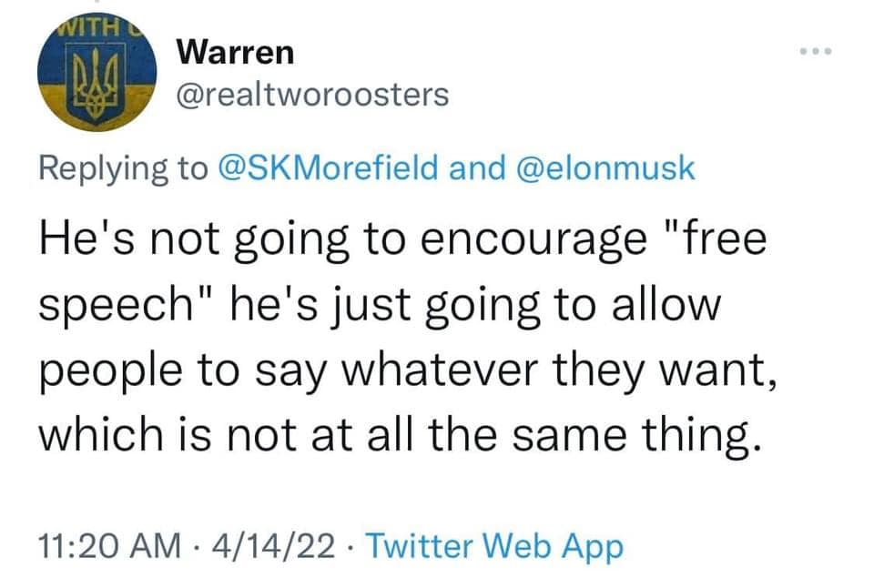Click the display name Warren
The image size is (874, 588).
pos(235,52)
